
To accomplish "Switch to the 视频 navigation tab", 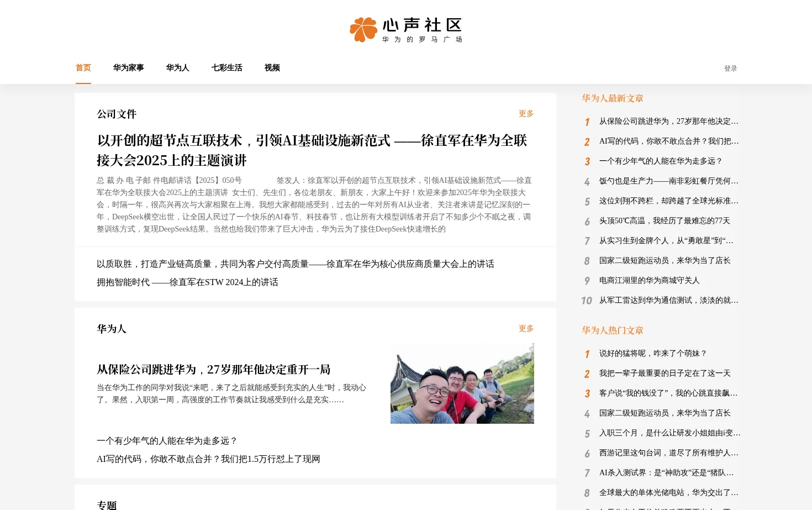I will click(272, 68).
